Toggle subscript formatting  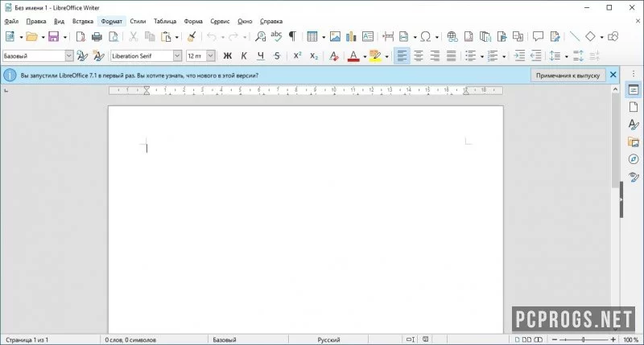coord(314,55)
